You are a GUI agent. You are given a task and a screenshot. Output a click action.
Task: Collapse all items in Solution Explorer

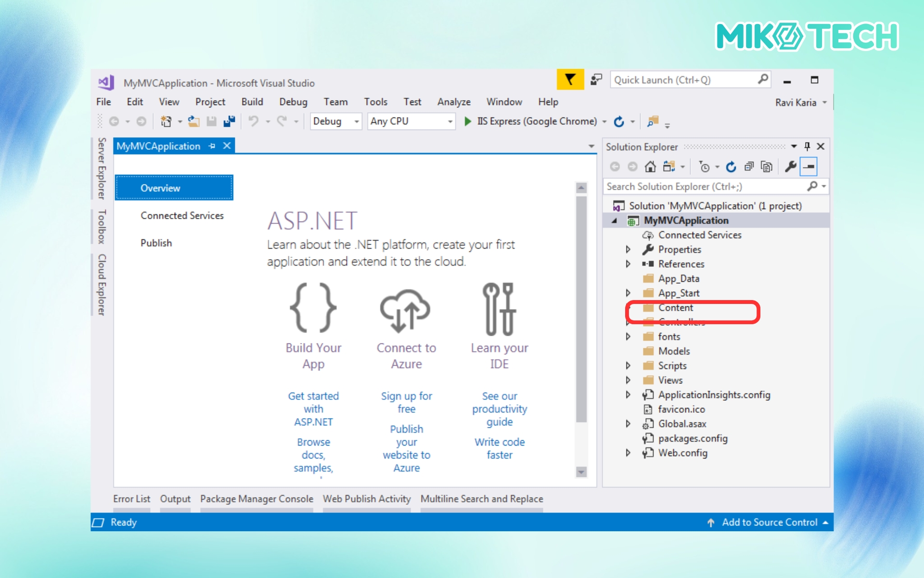[749, 167]
